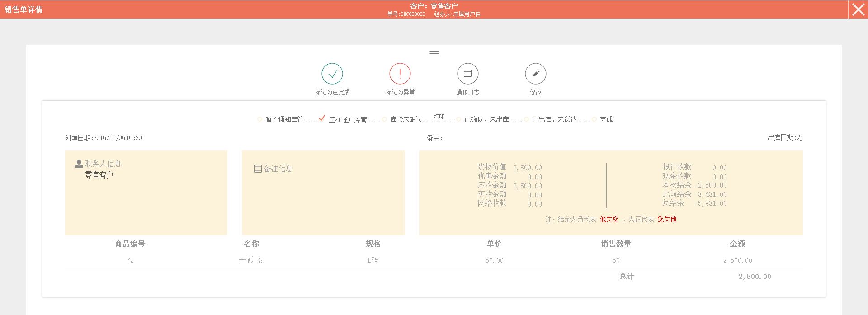This screenshot has height=315, width=868.
Task: Click the '商品编号' column header
Action: [x=130, y=244]
